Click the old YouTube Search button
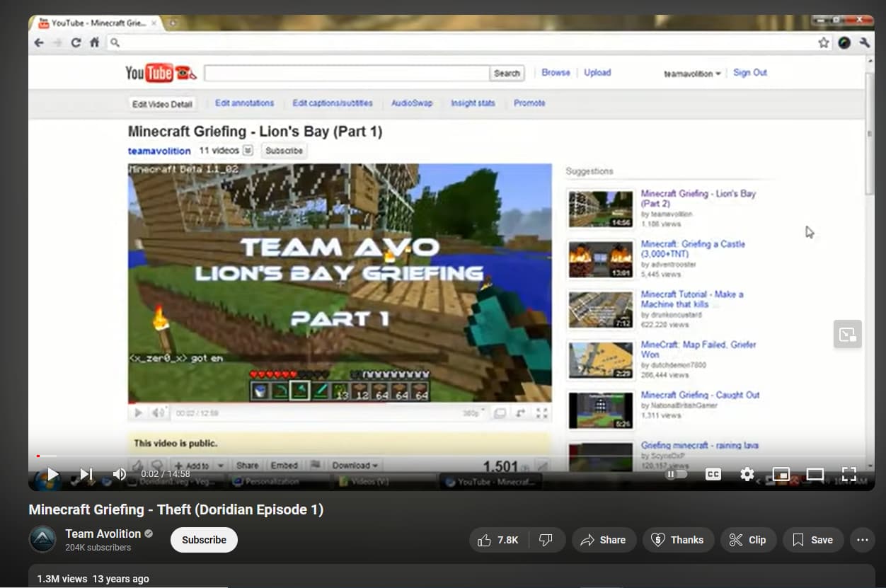 point(507,73)
